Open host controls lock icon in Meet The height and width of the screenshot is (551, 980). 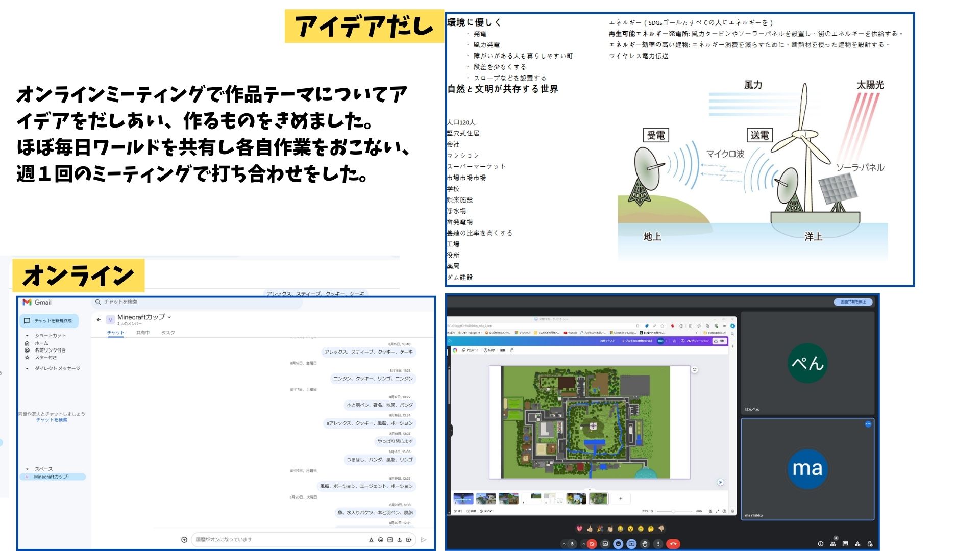[x=870, y=544]
